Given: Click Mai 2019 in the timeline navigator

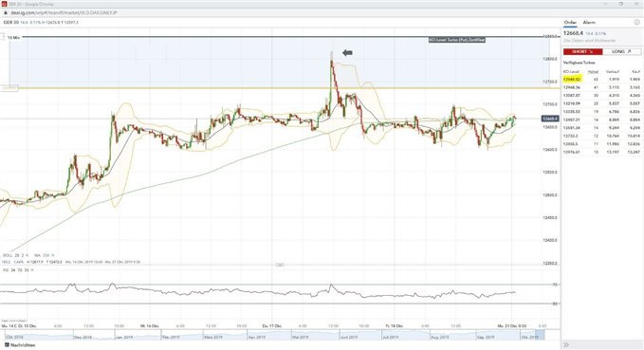Looking at the screenshot, I should (301, 338).
